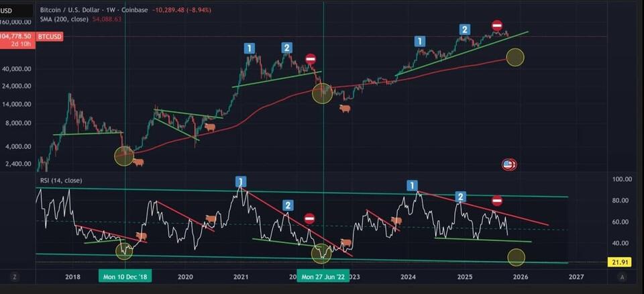Open the US flag economic event marker
Screen dimensions: 644x294
click(x=508, y=165)
